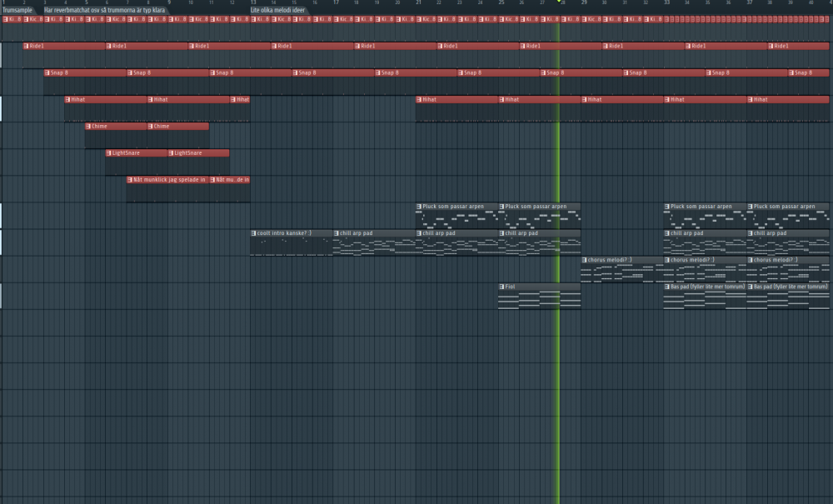This screenshot has width=833, height=504.
Task: Click the menu icon on 'coolt intro kanske? :)' clip
Action: [253, 233]
